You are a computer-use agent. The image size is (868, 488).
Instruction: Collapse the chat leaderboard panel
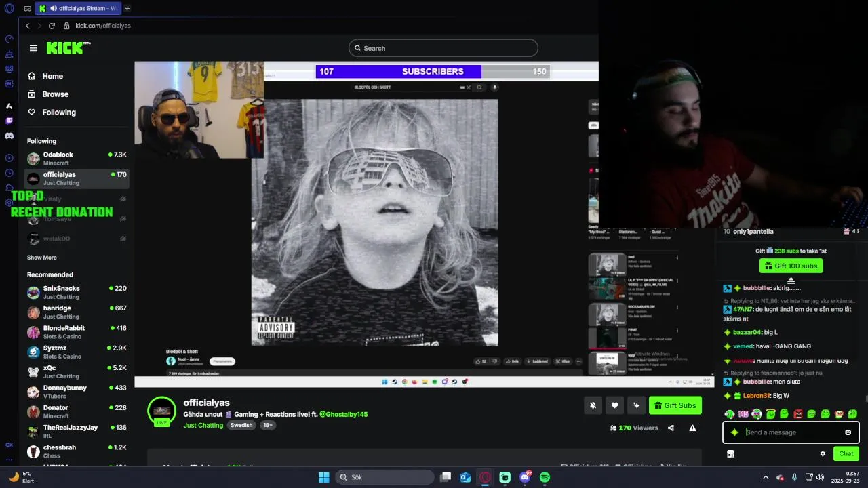point(791,281)
